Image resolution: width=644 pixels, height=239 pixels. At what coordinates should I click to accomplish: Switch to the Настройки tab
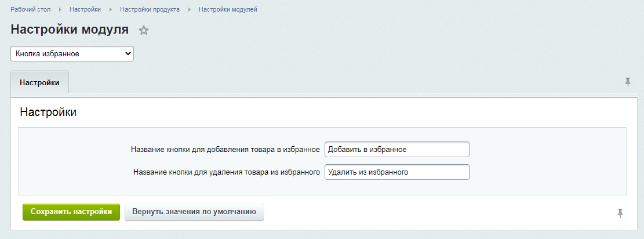click(x=39, y=83)
